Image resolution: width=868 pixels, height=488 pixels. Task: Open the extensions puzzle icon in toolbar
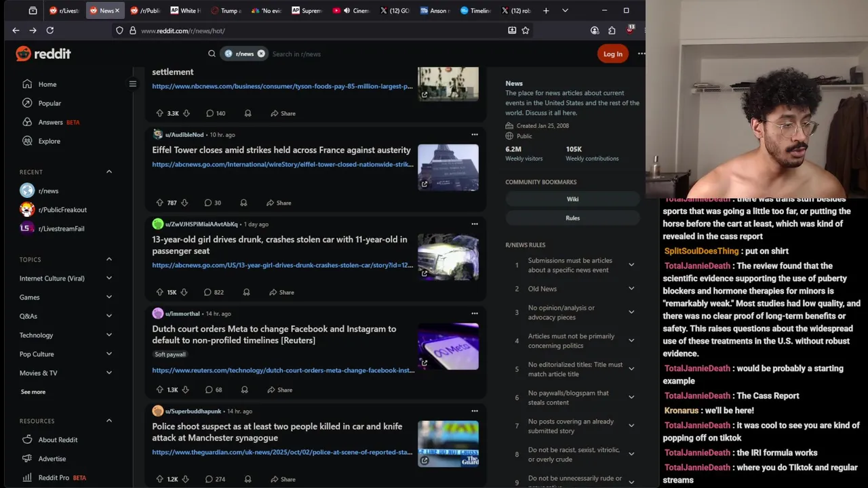pos(612,30)
